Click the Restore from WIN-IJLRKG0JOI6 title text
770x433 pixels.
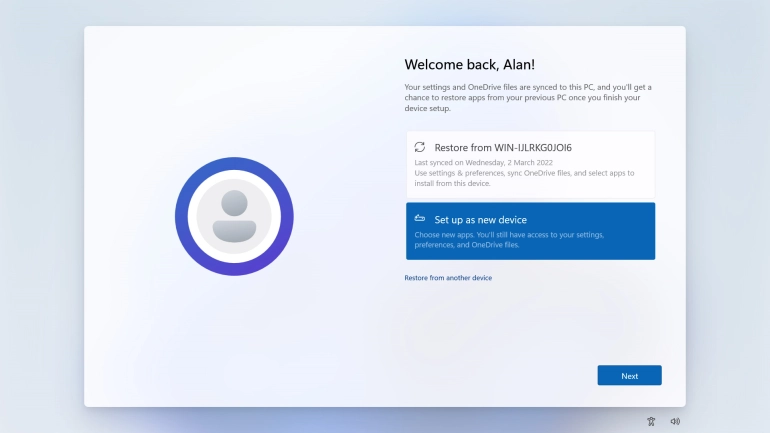pyautogui.click(x=503, y=147)
